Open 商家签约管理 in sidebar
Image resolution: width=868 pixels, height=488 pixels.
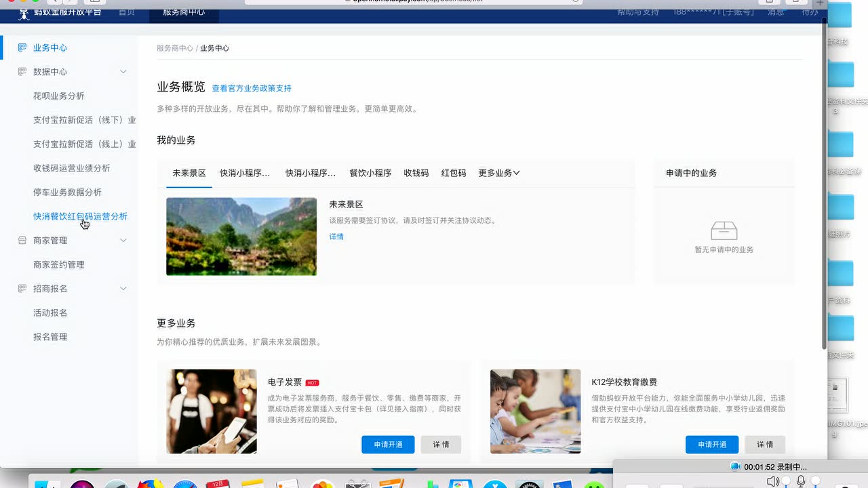59,265
